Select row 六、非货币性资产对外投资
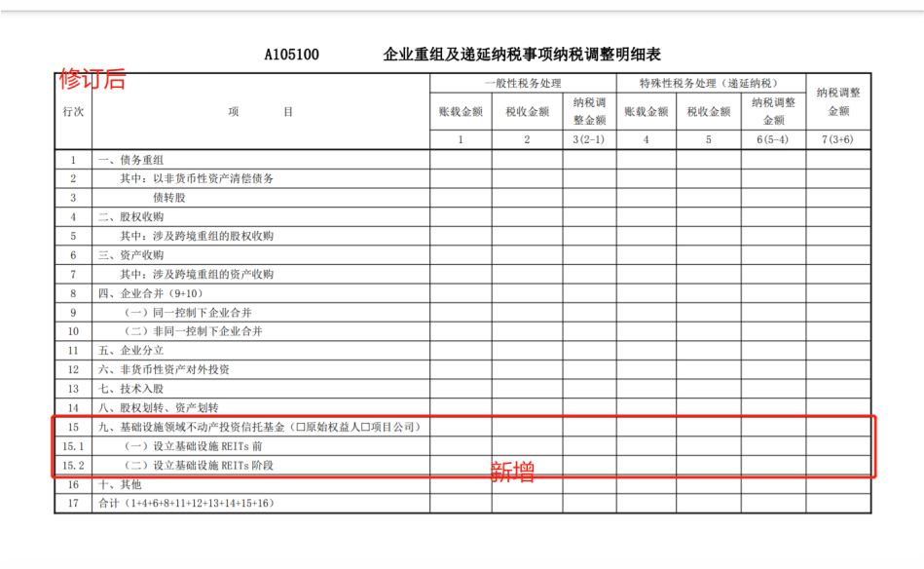924x569 pixels. coord(462,369)
